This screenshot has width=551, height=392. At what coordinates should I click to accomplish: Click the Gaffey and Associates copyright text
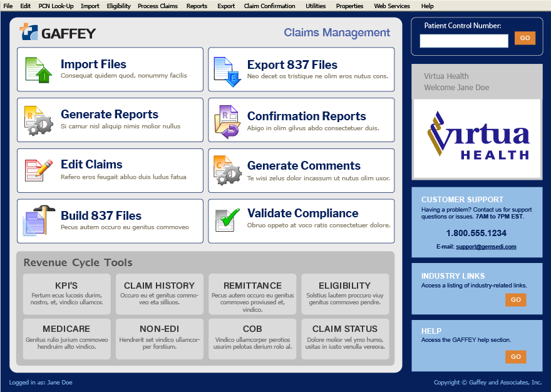click(488, 383)
